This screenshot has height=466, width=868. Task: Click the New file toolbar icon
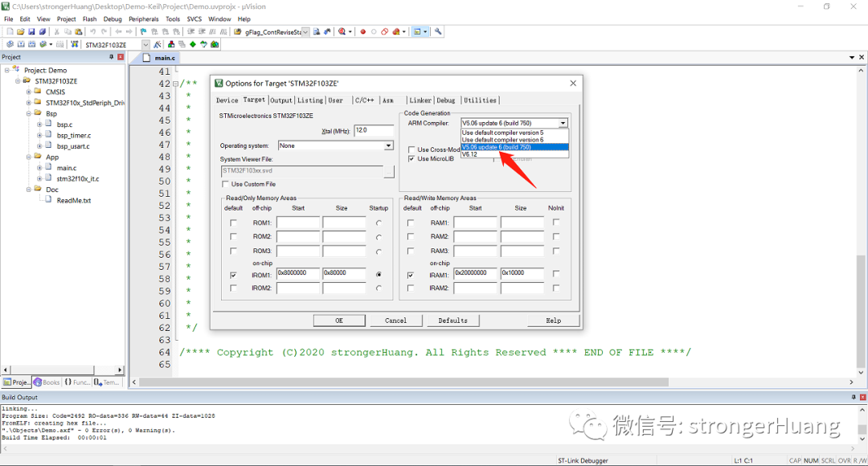[x=10, y=31]
